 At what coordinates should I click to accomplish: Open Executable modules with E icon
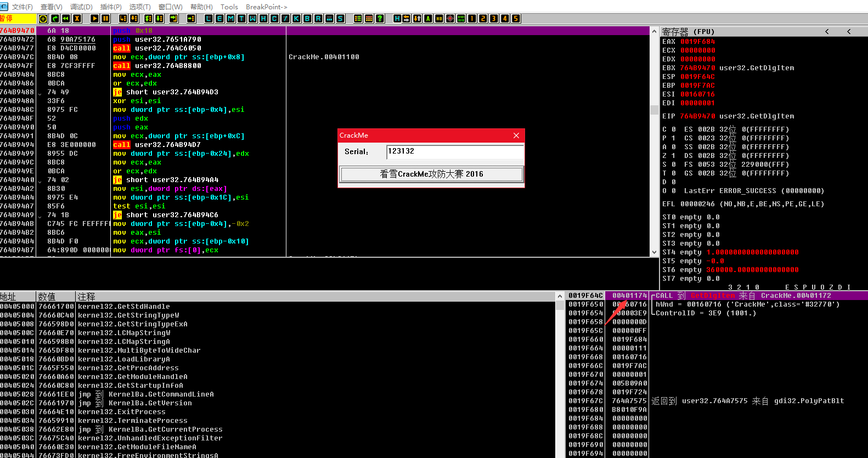219,19
